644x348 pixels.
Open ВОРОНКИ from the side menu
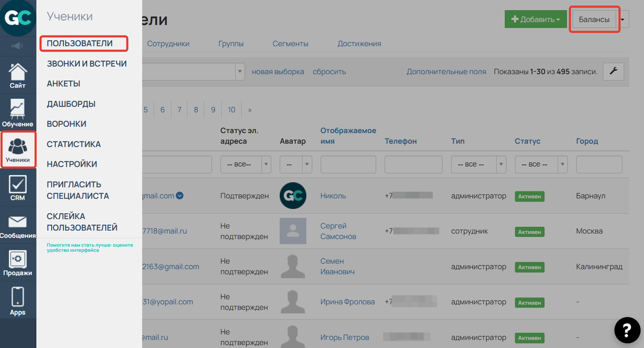click(67, 124)
